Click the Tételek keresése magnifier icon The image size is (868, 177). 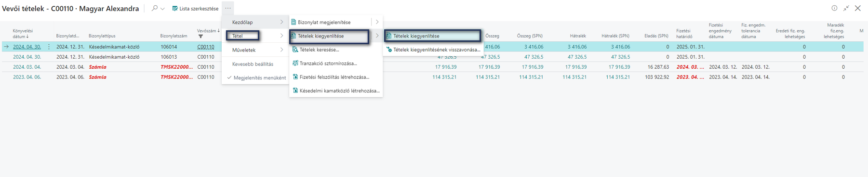point(295,50)
